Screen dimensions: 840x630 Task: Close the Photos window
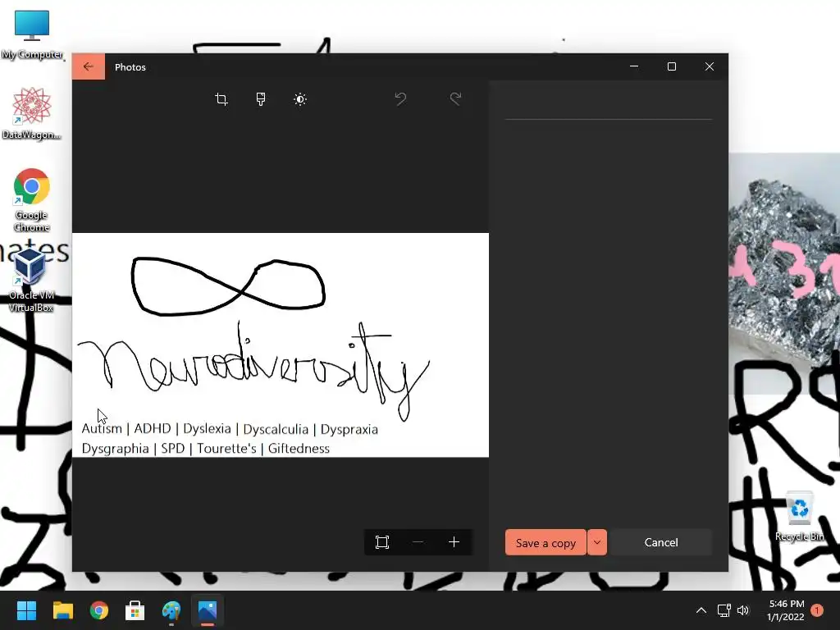click(710, 66)
